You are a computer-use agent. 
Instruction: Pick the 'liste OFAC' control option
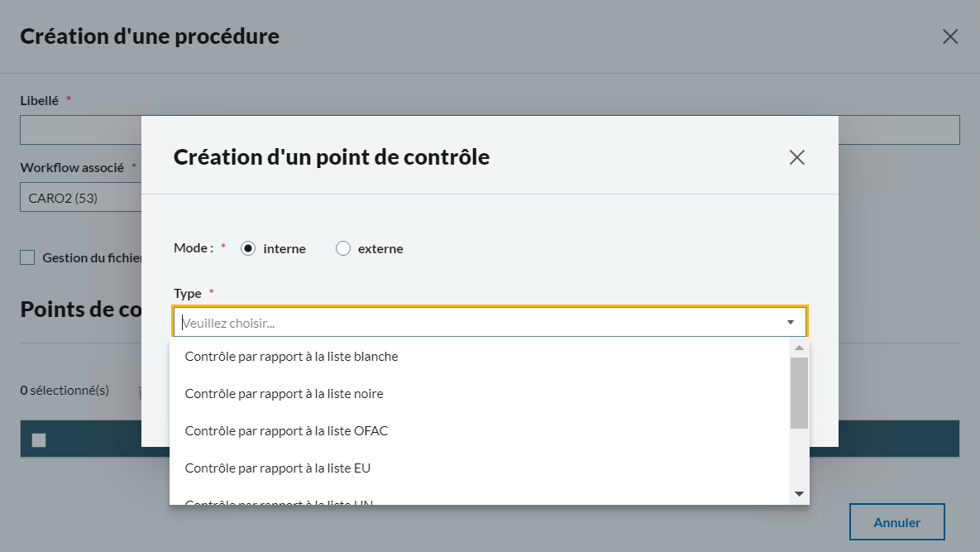(286, 431)
